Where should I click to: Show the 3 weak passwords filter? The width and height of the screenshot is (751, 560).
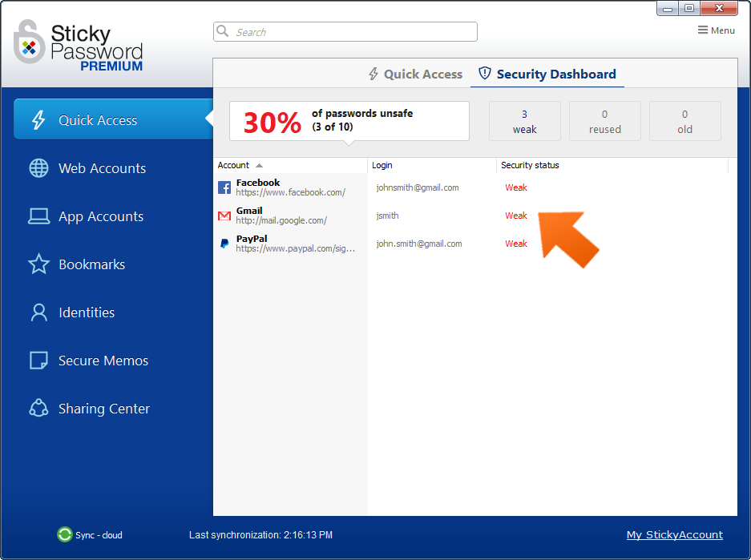(524, 121)
